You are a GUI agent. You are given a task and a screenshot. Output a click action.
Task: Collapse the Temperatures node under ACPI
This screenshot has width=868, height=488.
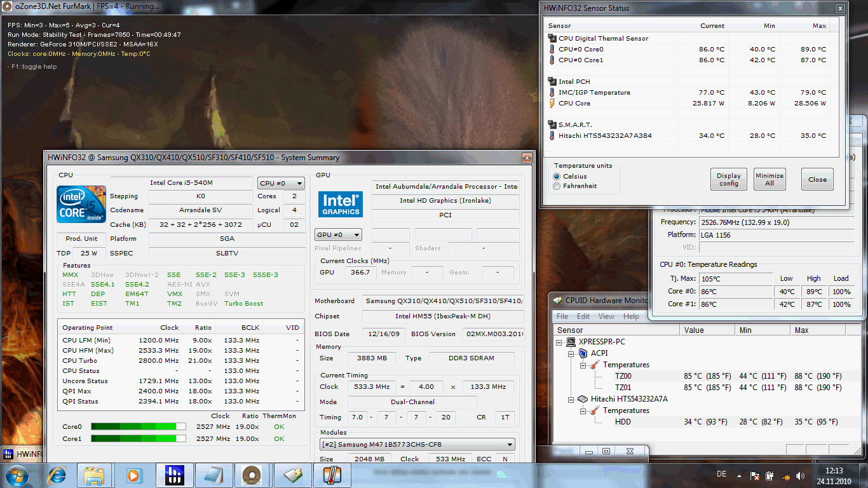click(583, 365)
